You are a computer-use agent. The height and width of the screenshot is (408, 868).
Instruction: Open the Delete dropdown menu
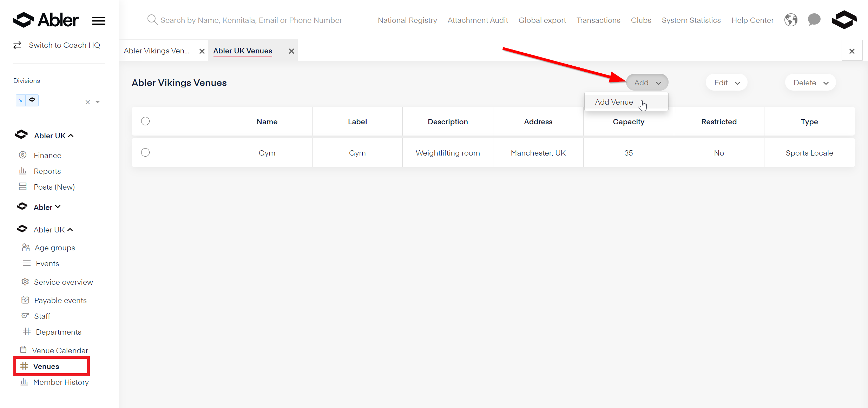pyautogui.click(x=810, y=83)
